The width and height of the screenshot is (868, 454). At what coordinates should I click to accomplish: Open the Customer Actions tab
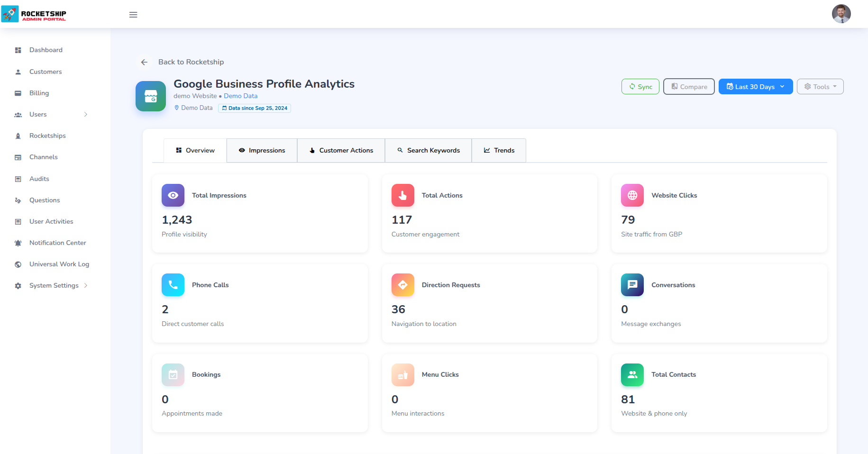pyautogui.click(x=341, y=151)
